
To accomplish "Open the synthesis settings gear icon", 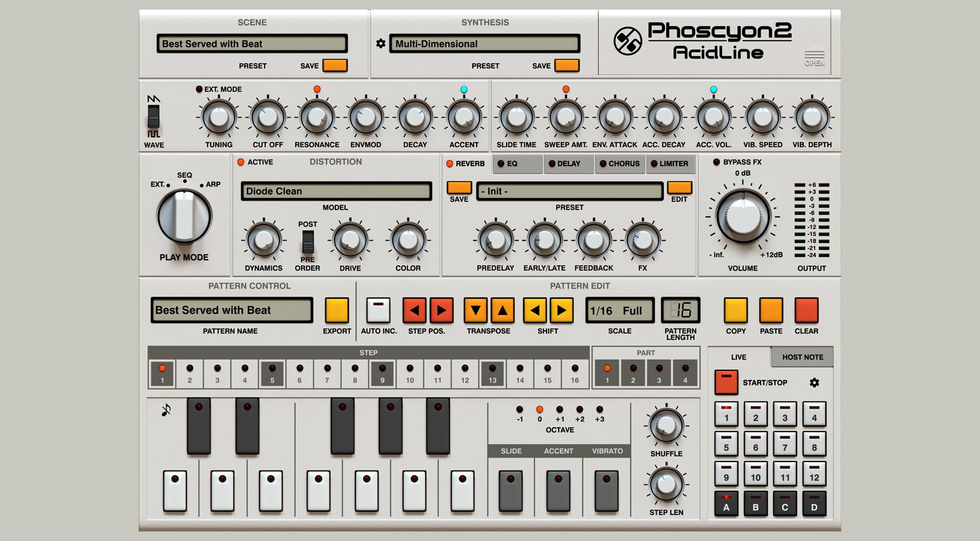I will [381, 44].
